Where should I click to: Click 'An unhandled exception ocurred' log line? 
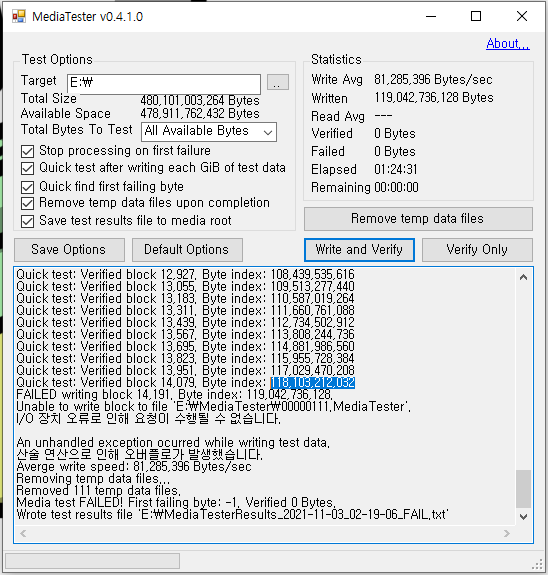click(x=173, y=443)
